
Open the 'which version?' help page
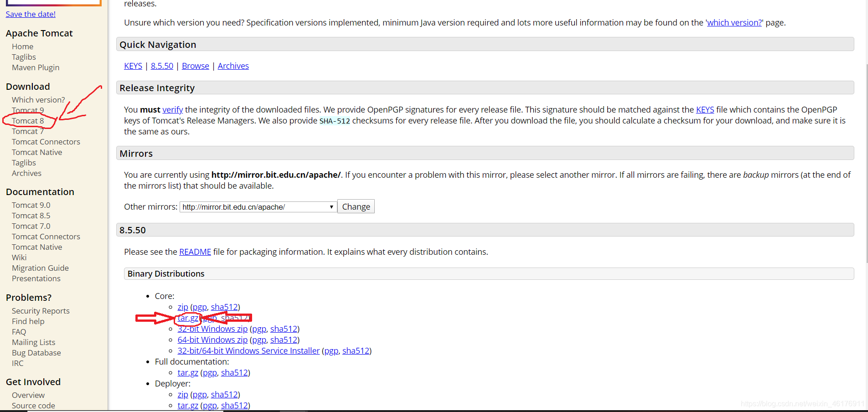tap(733, 22)
